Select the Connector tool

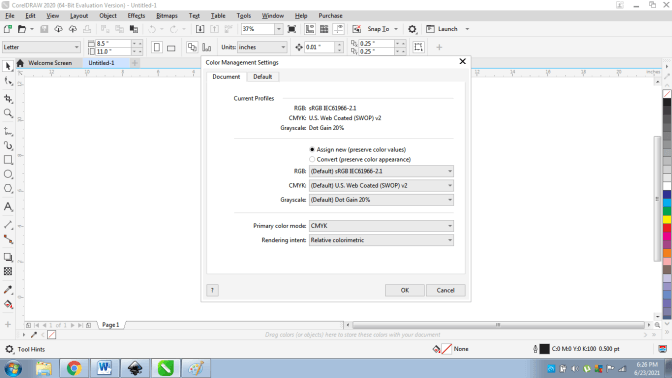(8, 239)
